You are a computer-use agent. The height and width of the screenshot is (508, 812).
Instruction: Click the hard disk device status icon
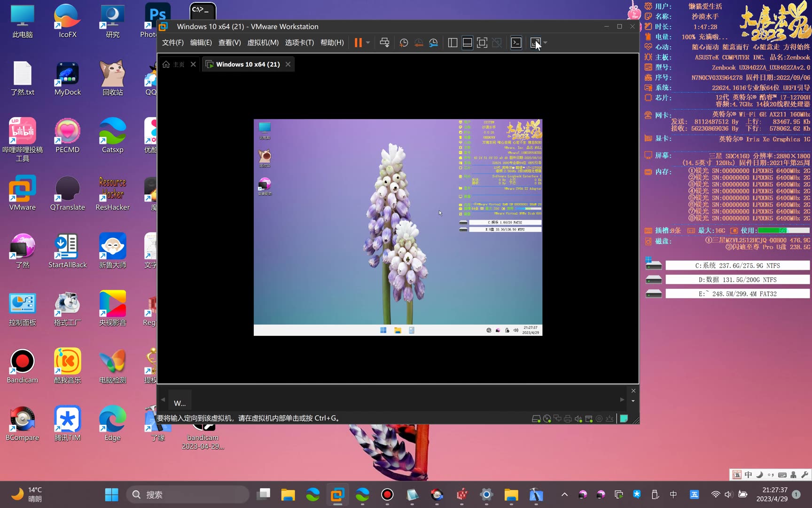click(x=536, y=419)
